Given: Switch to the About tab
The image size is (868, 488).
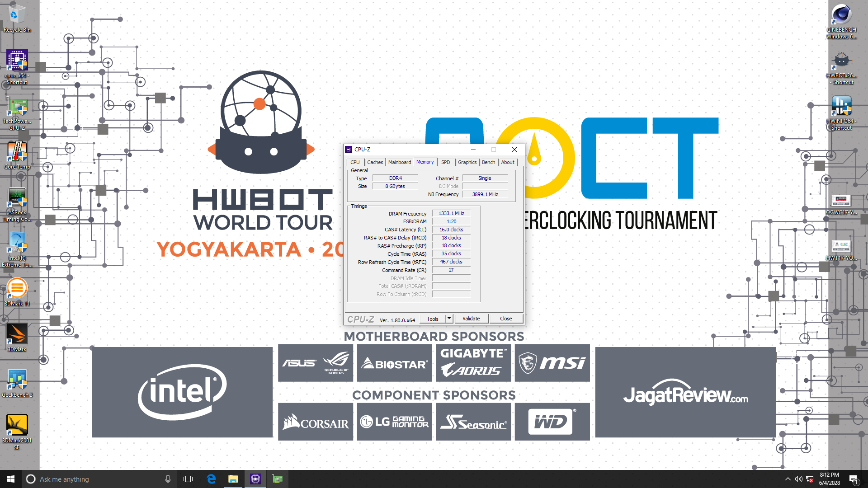Looking at the screenshot, I should pyautogui.click(x=508, y=162).
